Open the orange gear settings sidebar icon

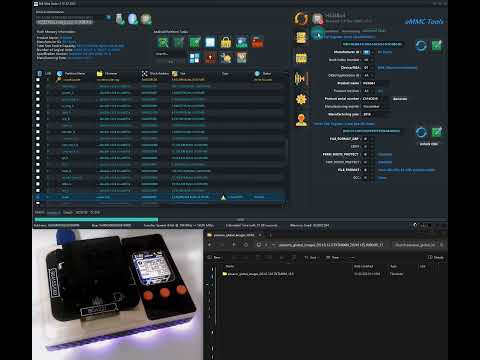(301, 99)
